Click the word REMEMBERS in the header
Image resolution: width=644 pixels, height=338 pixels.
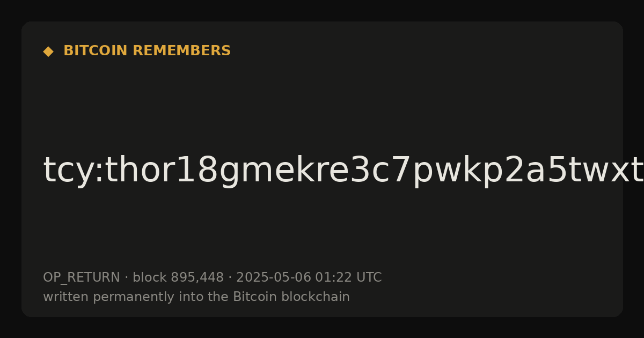click(181, 51)
